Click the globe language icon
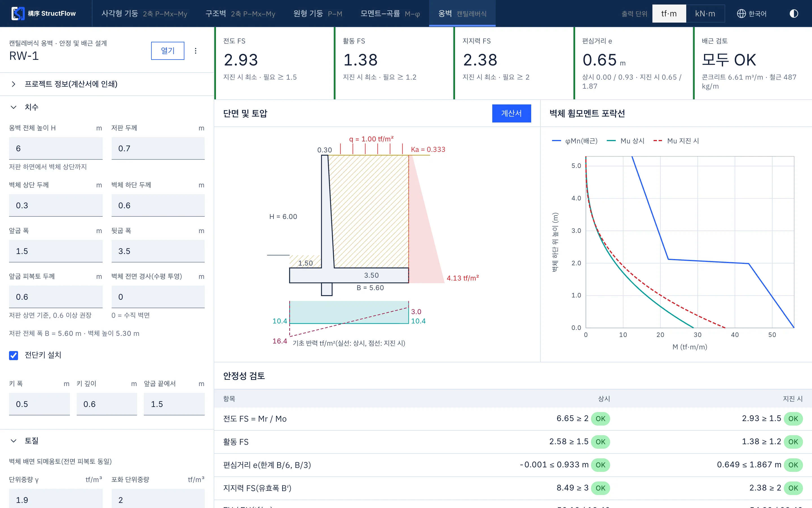 tap(741, 14)
